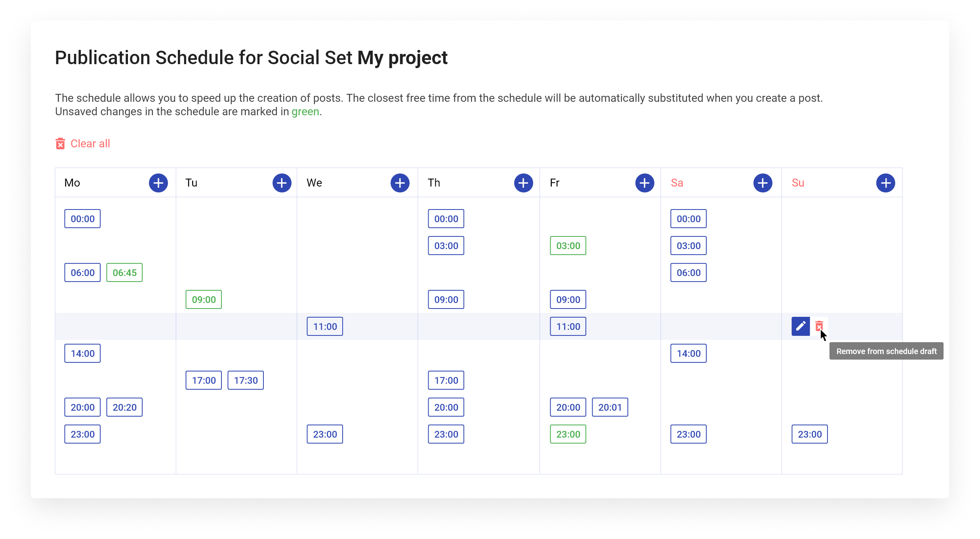
Task: Add a new time to Wednesday column
Action: click(x=400, y=183)
